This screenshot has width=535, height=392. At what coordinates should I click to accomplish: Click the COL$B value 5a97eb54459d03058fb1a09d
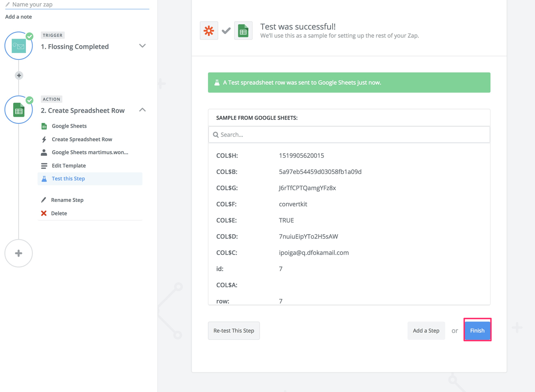click(320, 172)
